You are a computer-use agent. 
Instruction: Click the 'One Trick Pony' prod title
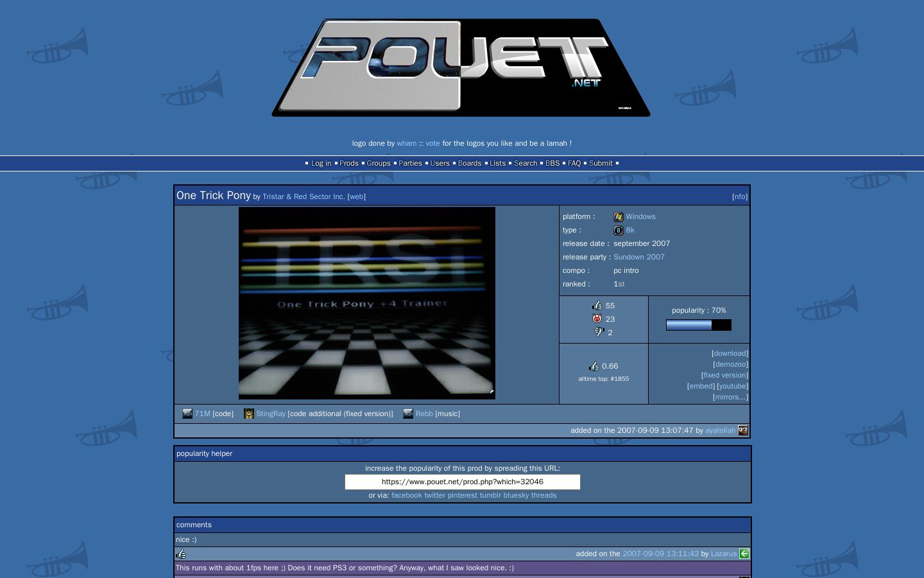click(x=214, y=195)
